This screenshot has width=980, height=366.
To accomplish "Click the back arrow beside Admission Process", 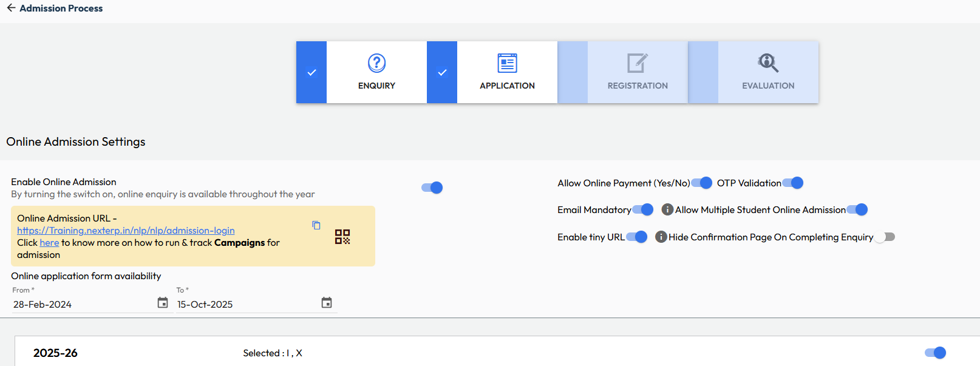I will click(x=11, y=8).
